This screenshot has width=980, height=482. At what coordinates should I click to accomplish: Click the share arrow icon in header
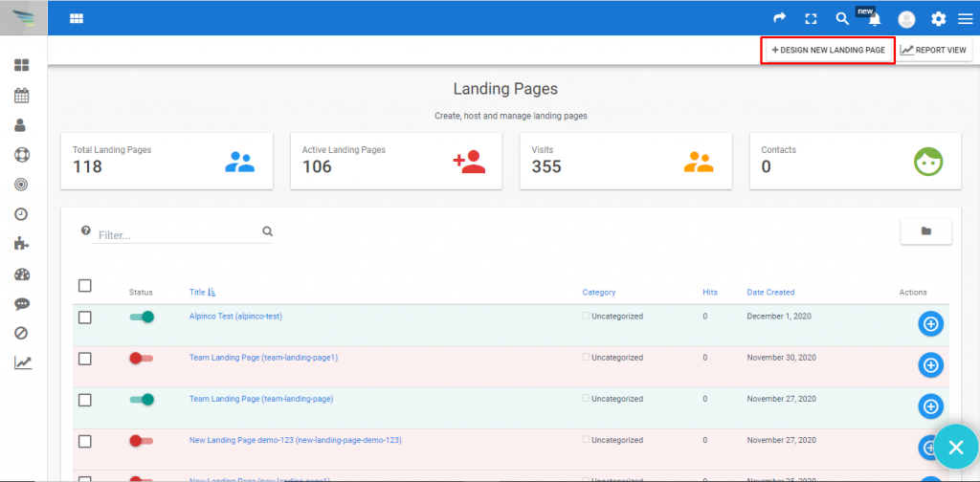(779, 18)
